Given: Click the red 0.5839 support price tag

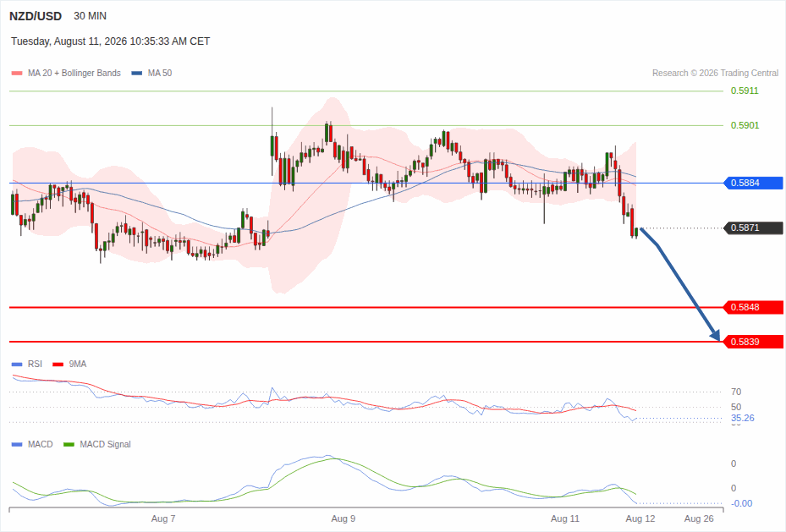Looking at the screenshot, I should (x=753, y=342).
